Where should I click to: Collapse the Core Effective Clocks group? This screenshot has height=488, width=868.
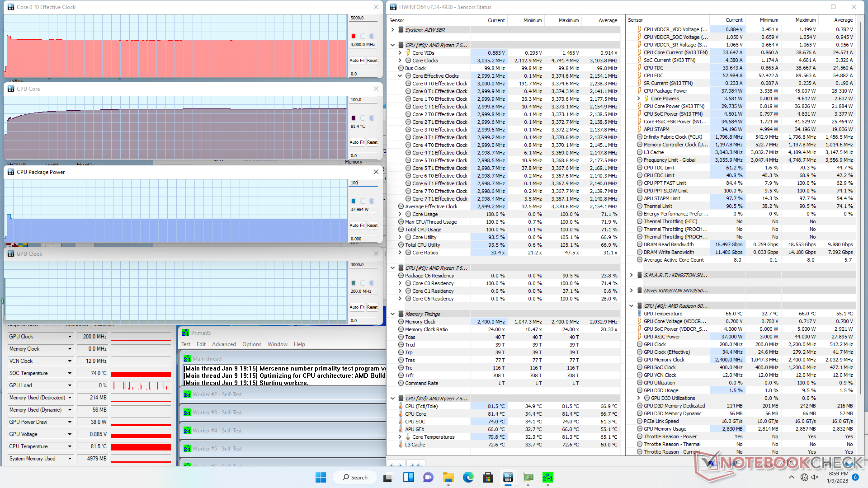pos(400,76)
